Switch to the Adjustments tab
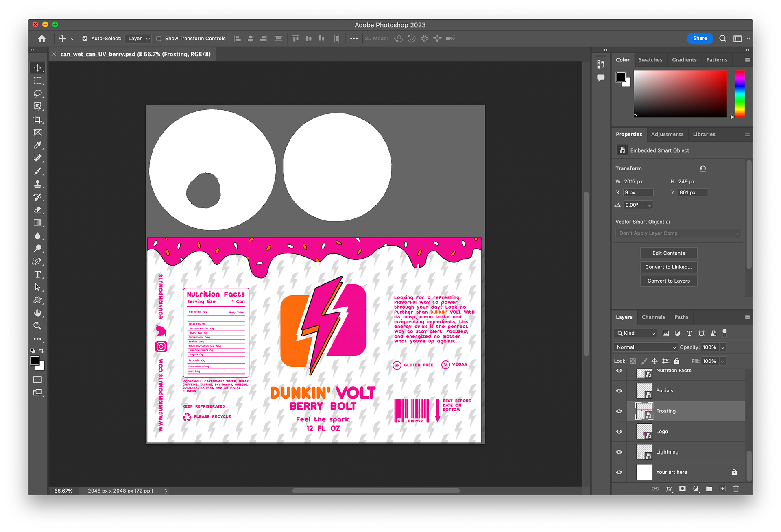 [x=667, y=134]
